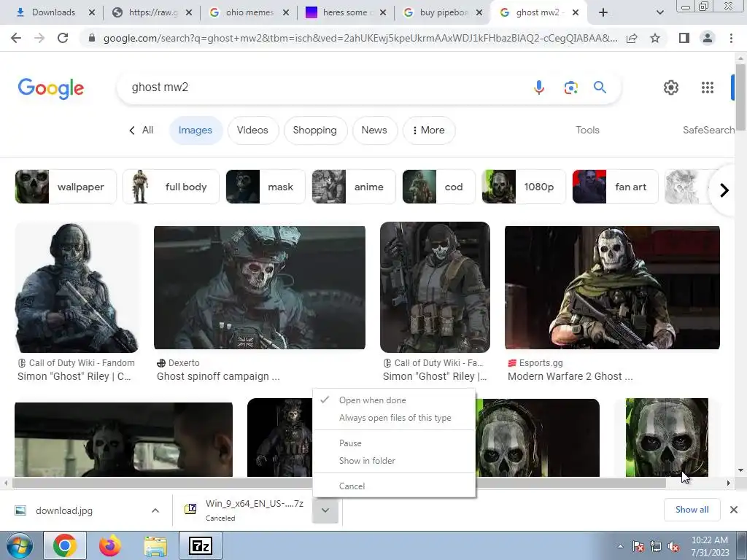Toggle the 7z download options arrow
The width and height of the screenshot is (747, 560).
[x=325, y=510]
